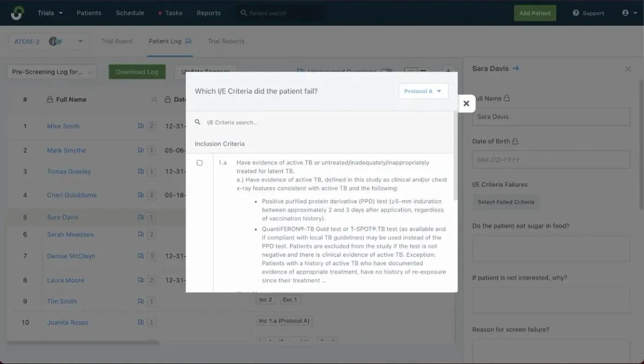
Task: Open the Protocol A dropdown
Action: click(423, 91)
